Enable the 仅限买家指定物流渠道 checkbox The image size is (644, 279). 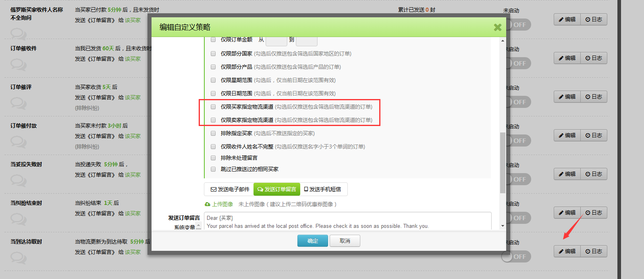pyautogui.click(x=213, y=107)
